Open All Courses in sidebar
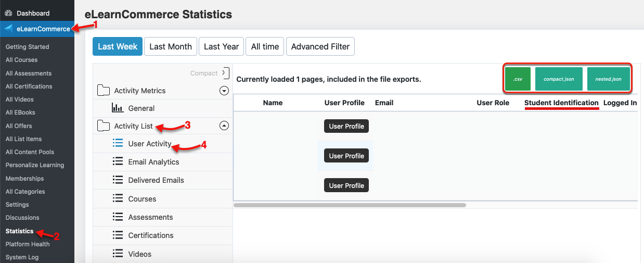Screen dimensions: 644x263 [x=21, y=60]
